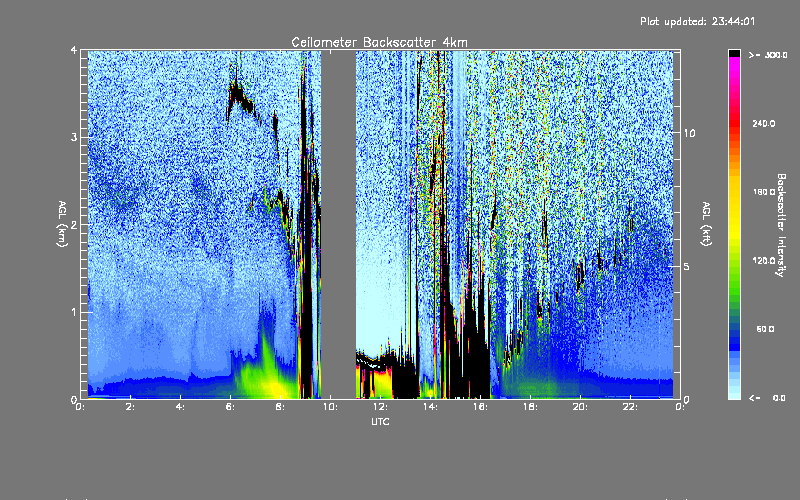This screenshot has height=500, width=800.
Task: Click the '120.0' colorbar value
Action: [x=764, y=260]
